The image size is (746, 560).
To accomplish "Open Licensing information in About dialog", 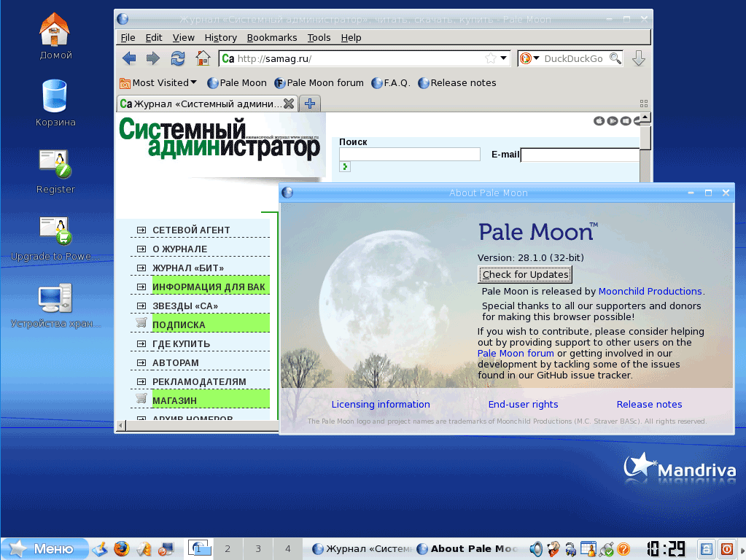I will pos(381,404).
